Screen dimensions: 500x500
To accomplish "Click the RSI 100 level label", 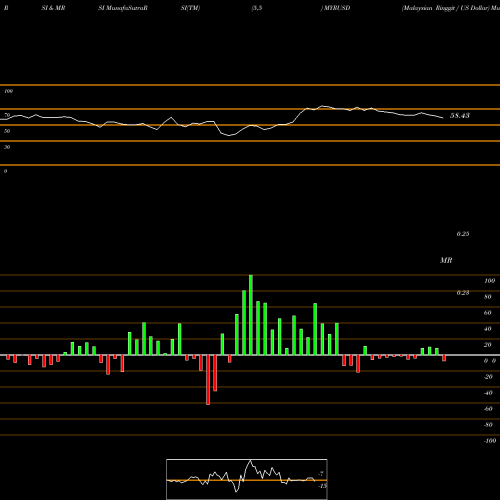I will [8, 91].
